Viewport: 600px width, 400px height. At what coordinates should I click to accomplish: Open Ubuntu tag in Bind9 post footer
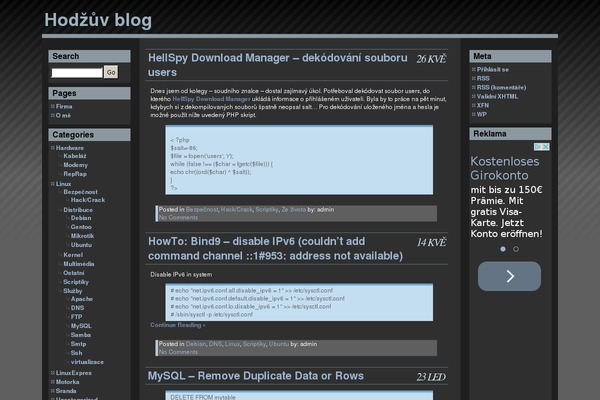[279, 344]
